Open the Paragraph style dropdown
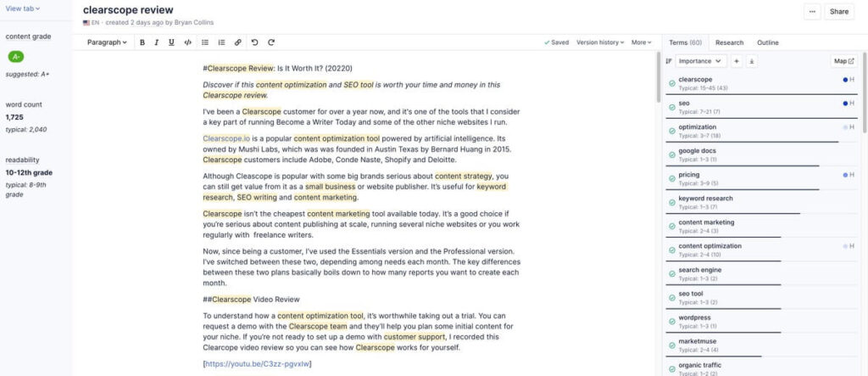 tap(107, 42)
